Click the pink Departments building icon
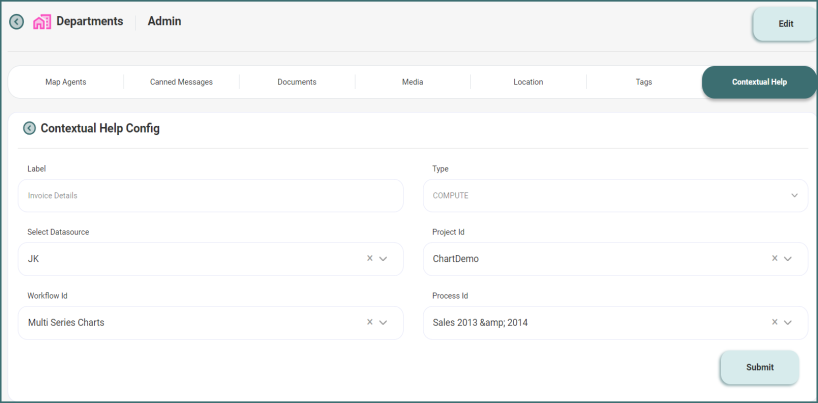 (42, 22)
